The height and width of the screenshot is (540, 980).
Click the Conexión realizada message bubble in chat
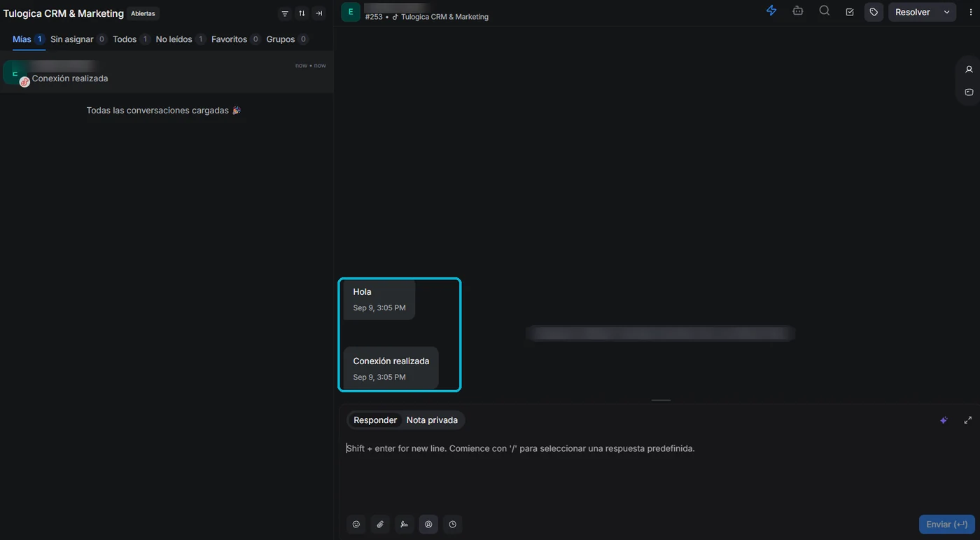tap(391, 368)
